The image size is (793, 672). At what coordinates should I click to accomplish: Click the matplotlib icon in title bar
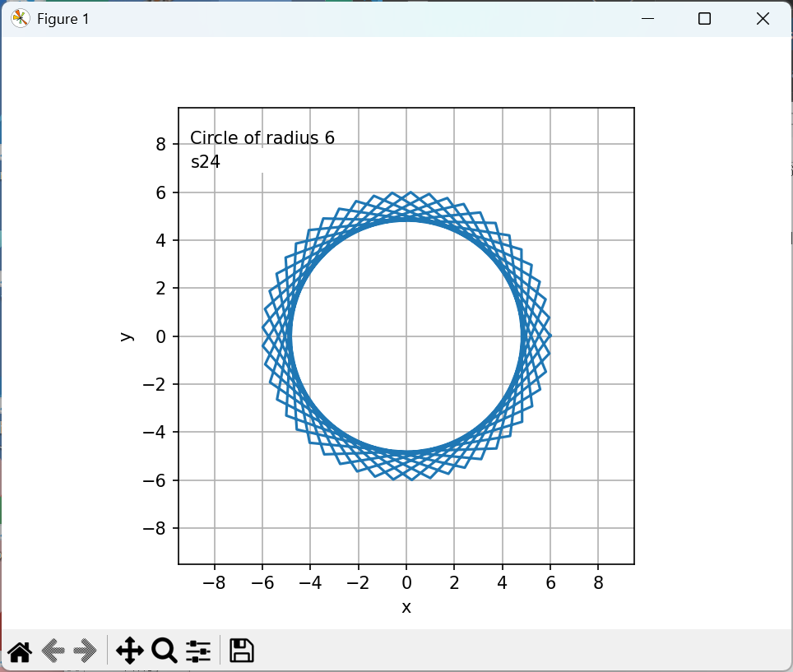[x=21, y=19]
